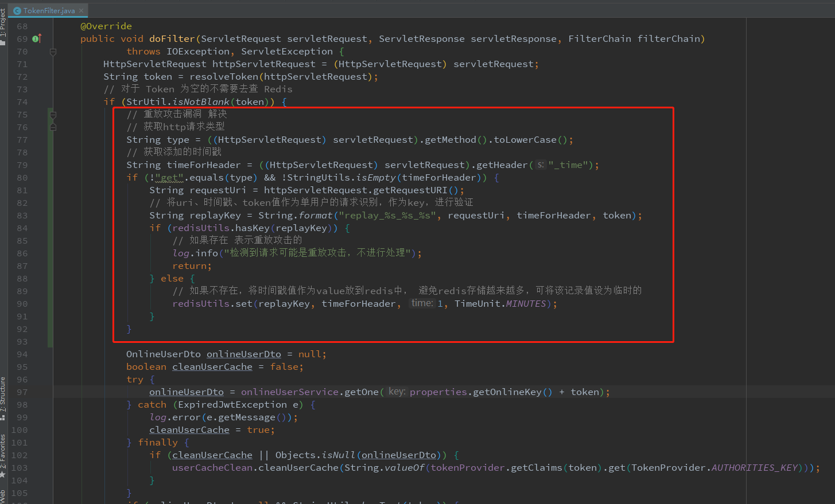
Task: Click line number 84 in the gutter
Action: [22, 228]
